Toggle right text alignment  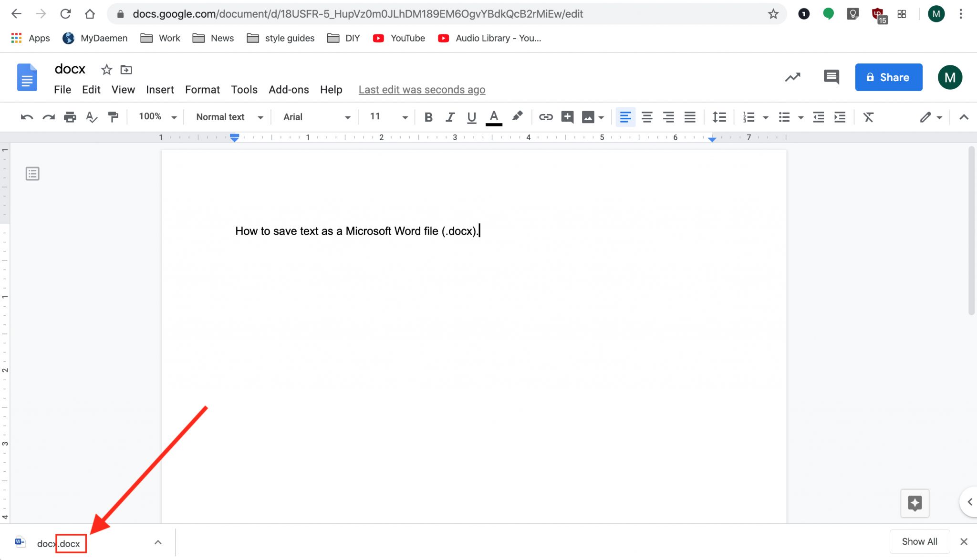(x=668, y=117)
